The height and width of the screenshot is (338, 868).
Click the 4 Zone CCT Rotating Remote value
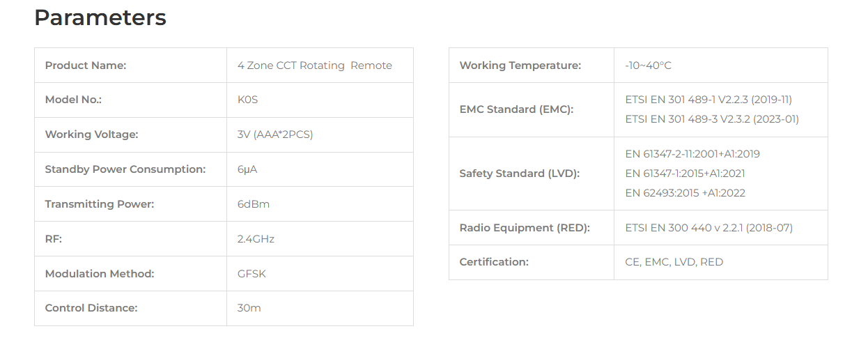click(315, 66)
